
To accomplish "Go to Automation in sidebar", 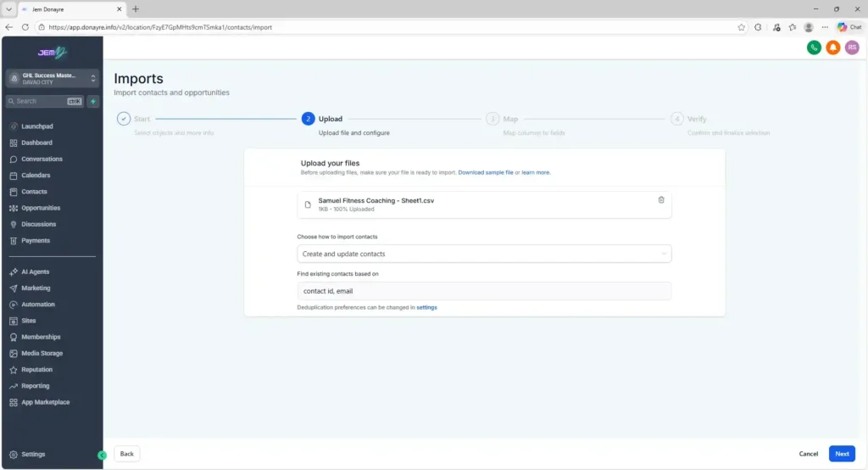I will click(x=37, y=305).
